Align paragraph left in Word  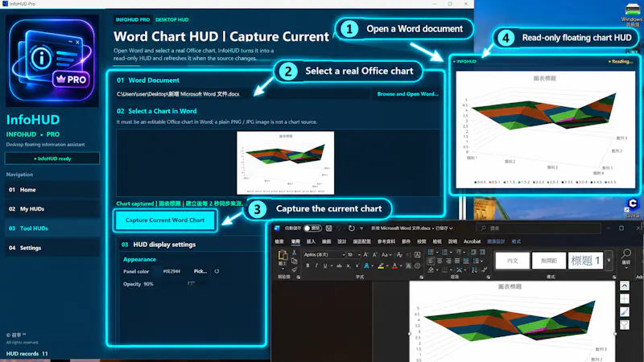pos(431,261)
